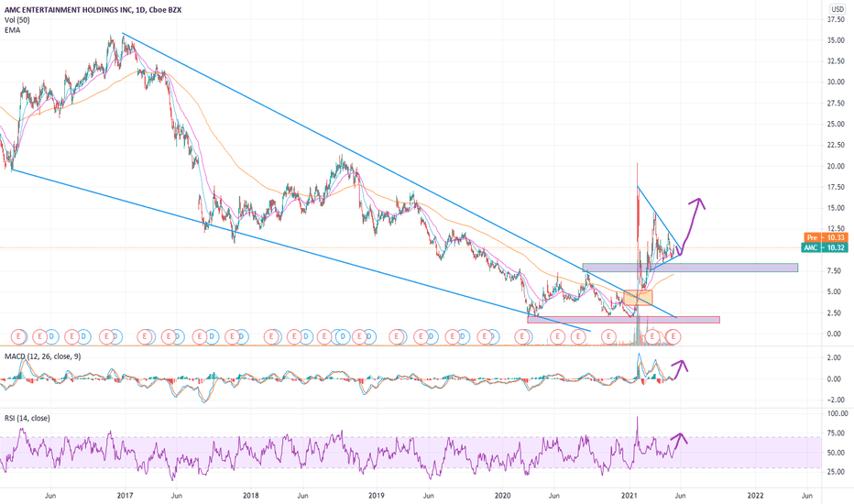Click the 2022 time axis label
Viewport: 854px width, 504px height.
(755, 495)
